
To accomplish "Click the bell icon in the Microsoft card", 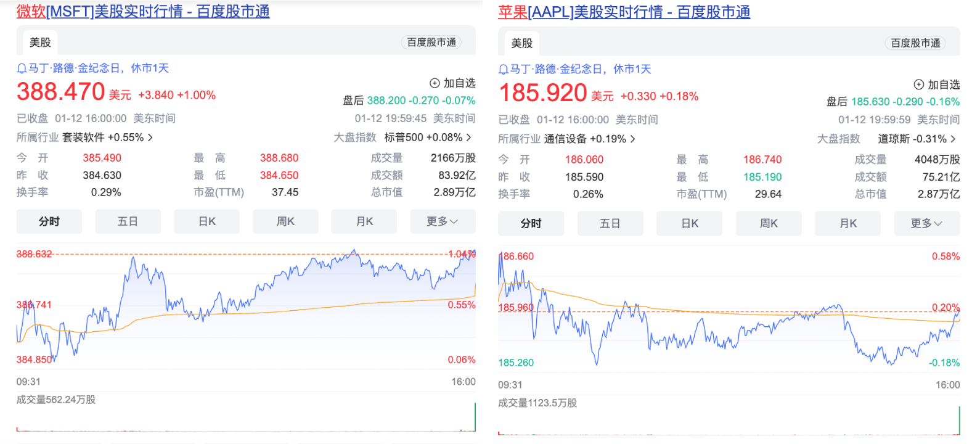I will point(22,68).
